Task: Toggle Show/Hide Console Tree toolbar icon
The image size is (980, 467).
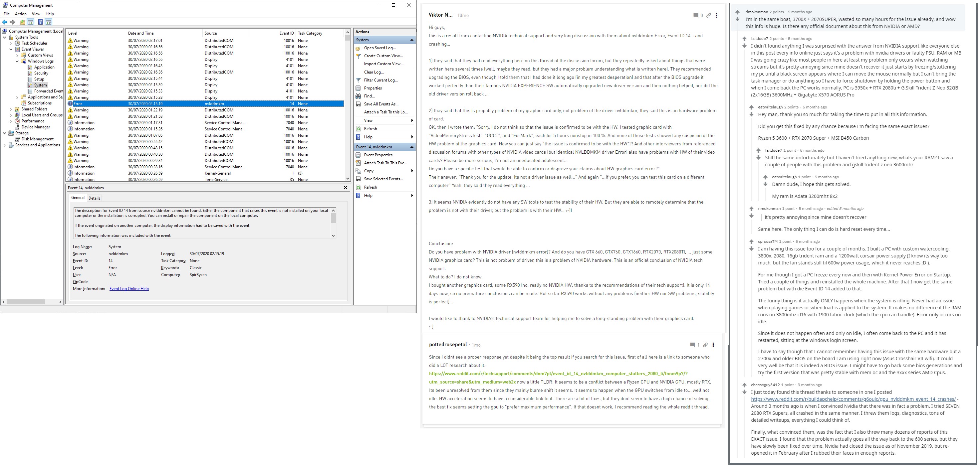Action: (31, 22)
